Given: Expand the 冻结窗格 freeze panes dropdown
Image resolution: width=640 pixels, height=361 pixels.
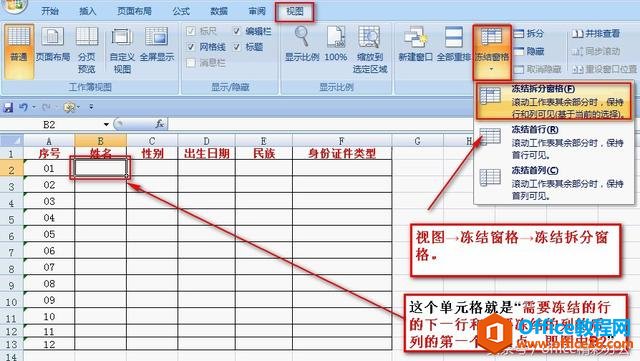Looking at the screenshot, I should (491, 70).
